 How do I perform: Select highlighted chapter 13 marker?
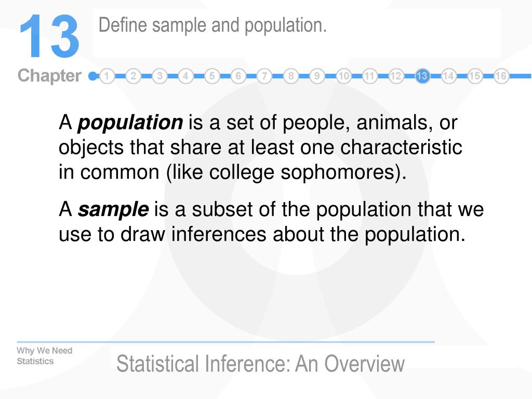pos(422,76)
